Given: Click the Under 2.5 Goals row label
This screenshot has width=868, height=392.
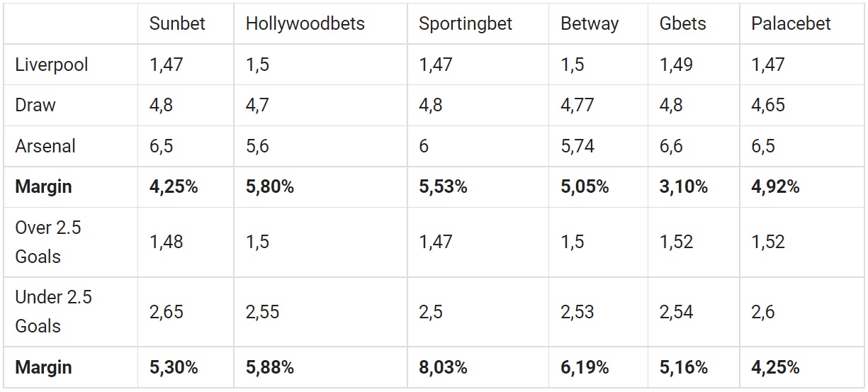Looking at the screenshot, I should [x=53, y=311].
